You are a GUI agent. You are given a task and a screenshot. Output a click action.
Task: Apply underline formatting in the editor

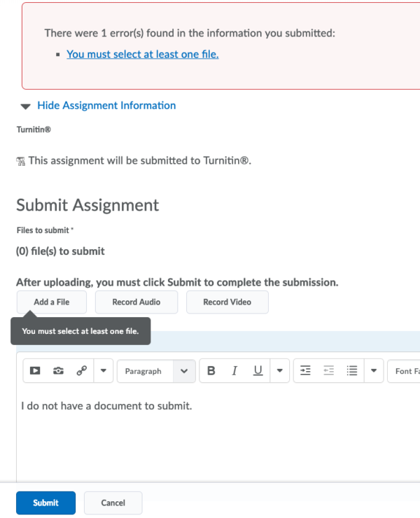tap(258, 371)
